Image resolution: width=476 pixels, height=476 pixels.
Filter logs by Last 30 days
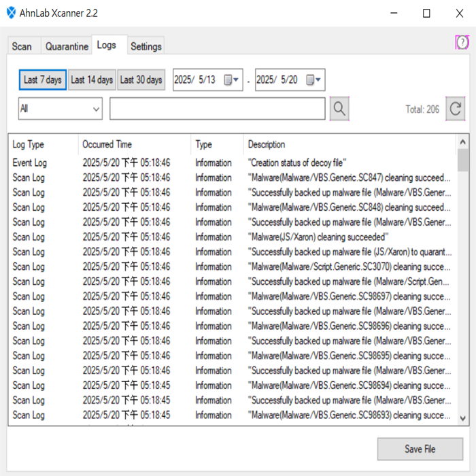pos(141,80)
